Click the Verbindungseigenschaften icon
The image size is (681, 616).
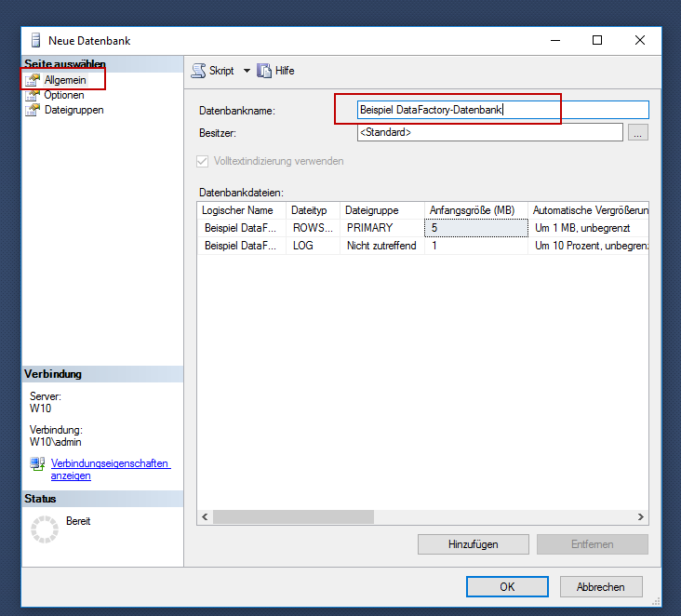tap(38, 463)
